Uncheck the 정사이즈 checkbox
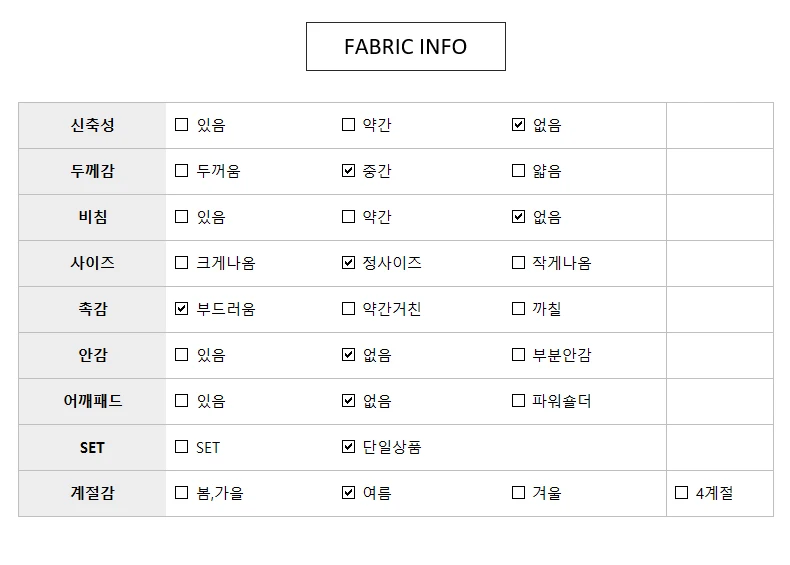Screen dimensions: 790x565 [348, 263]
